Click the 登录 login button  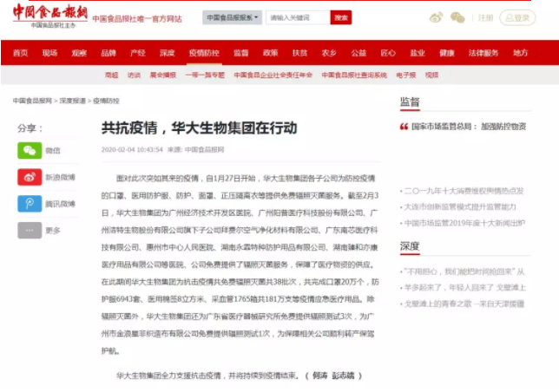pyautogui.click(x=517, y=17)
